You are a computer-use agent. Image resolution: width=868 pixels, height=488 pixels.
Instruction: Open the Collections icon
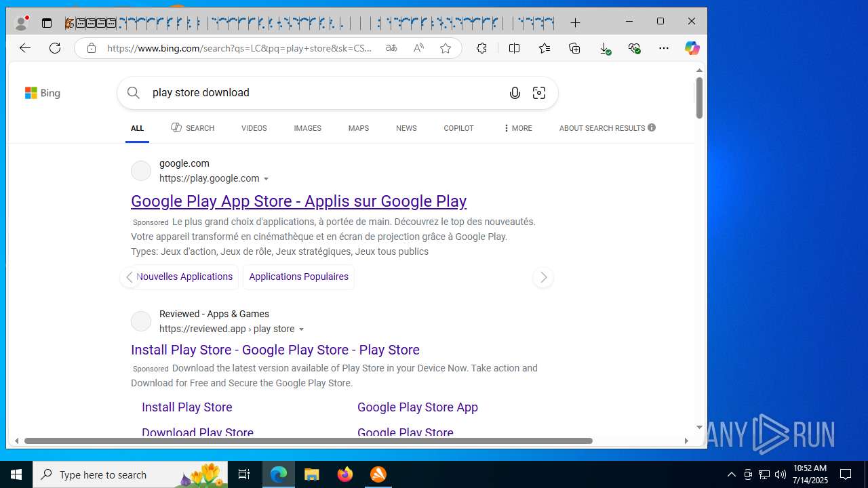(x=574, y=48)
